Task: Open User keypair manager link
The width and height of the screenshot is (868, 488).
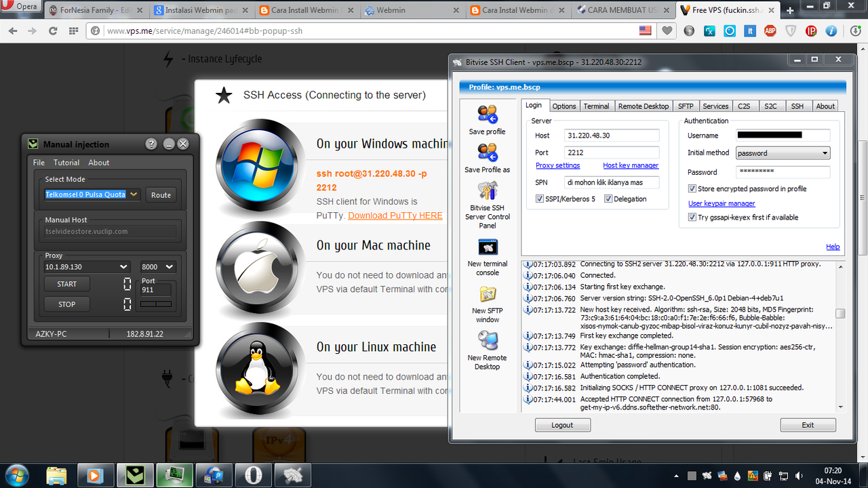Action: (x=722, y=203)
